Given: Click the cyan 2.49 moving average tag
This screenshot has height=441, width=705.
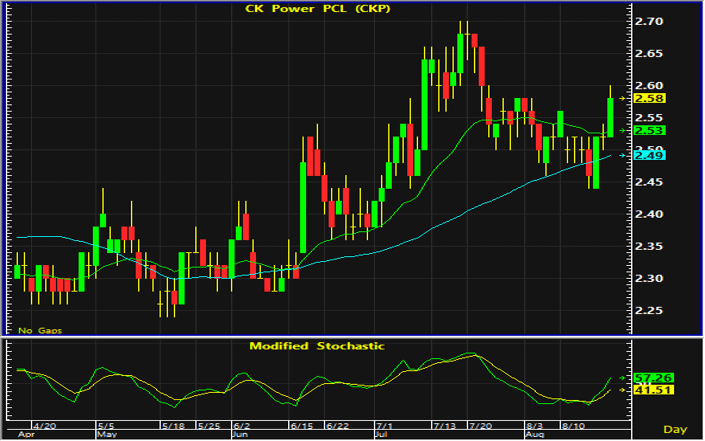Looking at the screenshot, I should (650, 156).
